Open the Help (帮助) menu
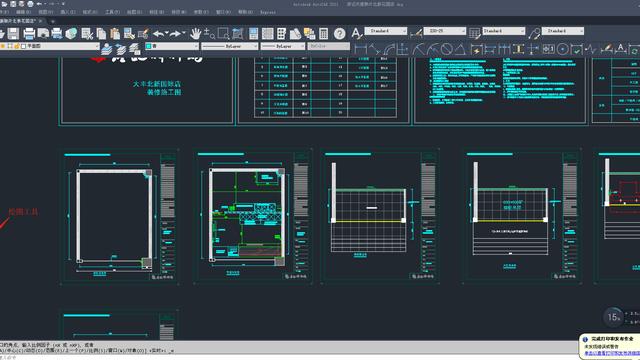 (x=245, y=12)
